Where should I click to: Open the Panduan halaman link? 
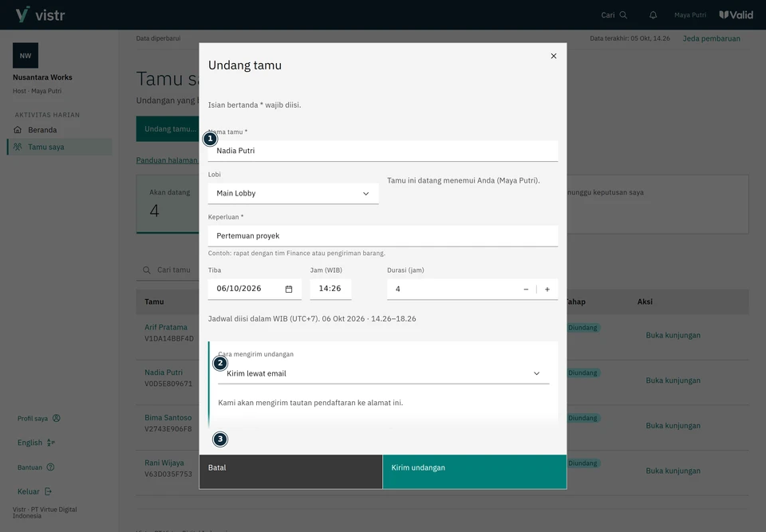tap(167, 160)
